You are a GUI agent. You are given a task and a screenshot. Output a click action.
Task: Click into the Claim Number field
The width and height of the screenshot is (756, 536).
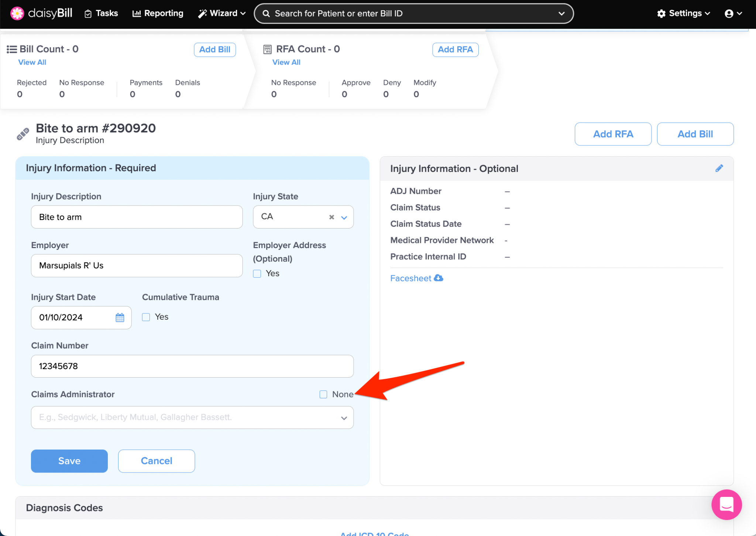[x=192, y=366]
